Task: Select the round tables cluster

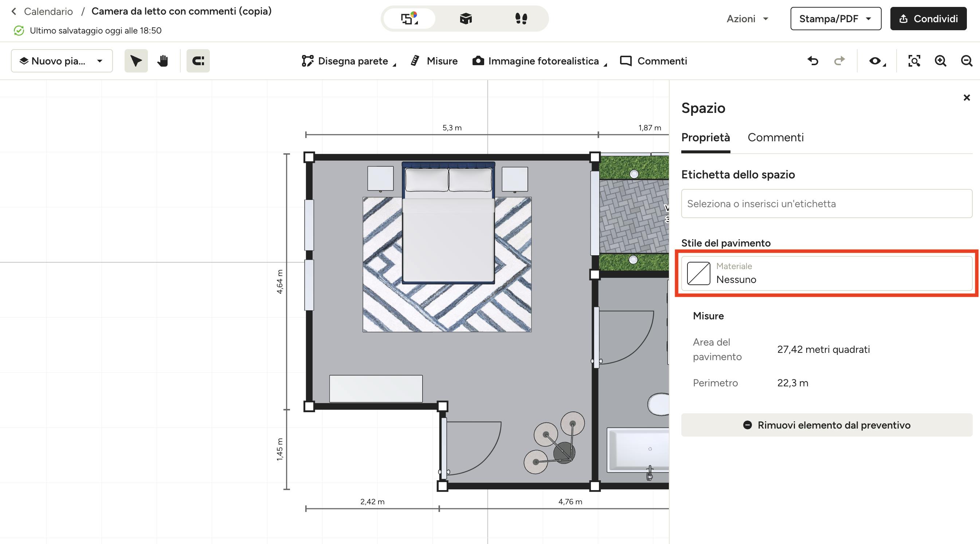Action: (554, 443)
